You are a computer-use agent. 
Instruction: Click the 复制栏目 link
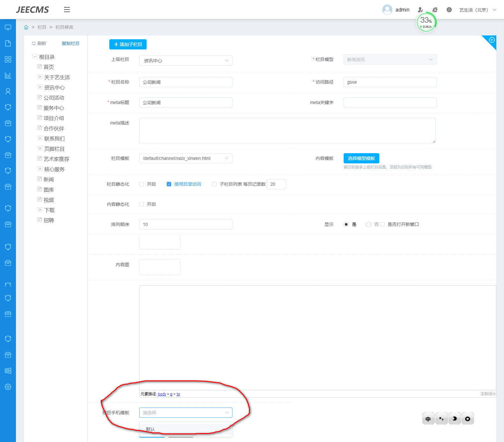pos(70,43)
